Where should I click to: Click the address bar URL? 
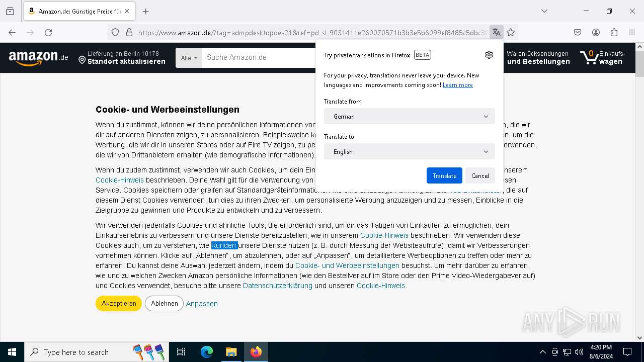coord(312,33)
